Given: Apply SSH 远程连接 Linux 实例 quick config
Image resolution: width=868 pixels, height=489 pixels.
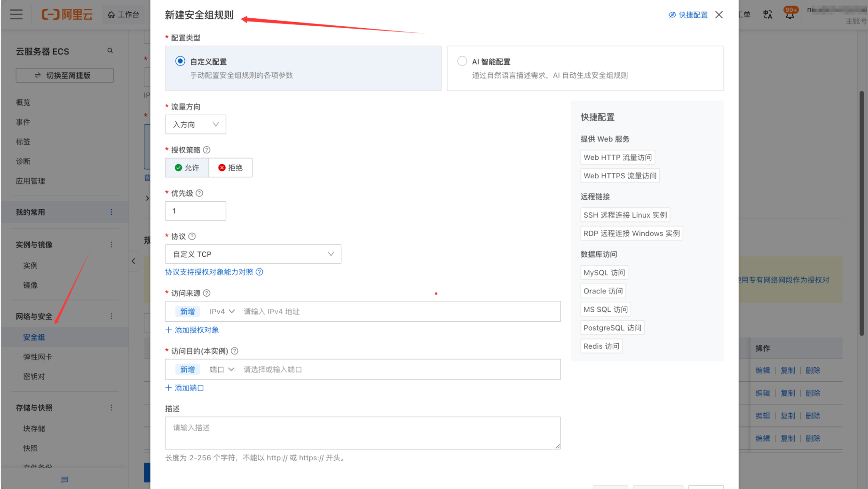Looking at the screenshot, I should 625,215.
